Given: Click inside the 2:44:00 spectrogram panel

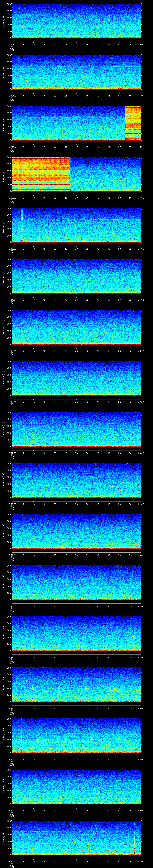Looking at the screenshot, I should click(x=76, y=786).
